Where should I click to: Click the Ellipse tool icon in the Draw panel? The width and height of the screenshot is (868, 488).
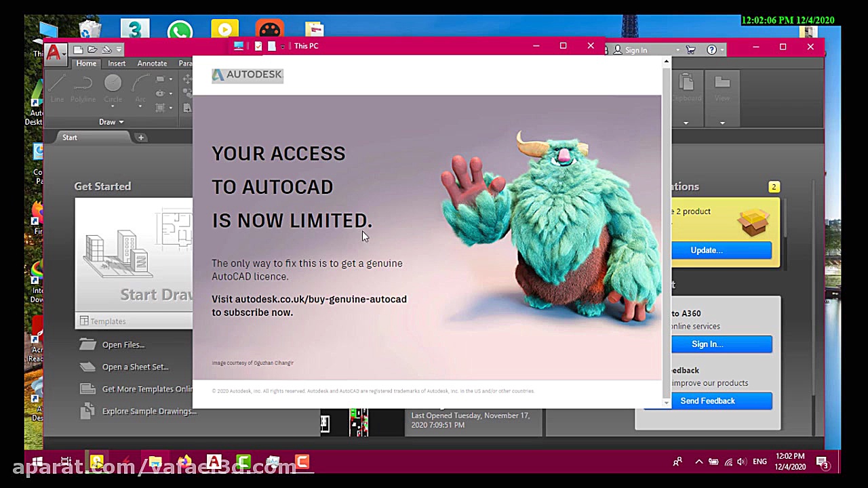[x=160, y=94]
